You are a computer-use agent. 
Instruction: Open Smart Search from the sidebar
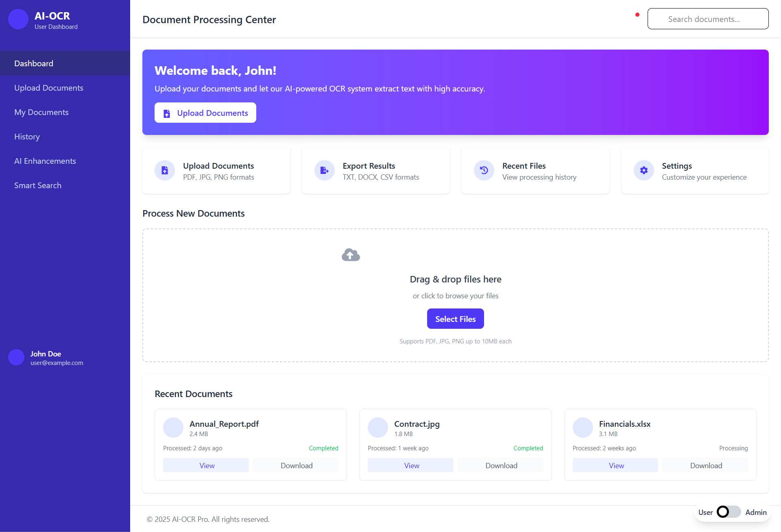click(x=38, y=185)
